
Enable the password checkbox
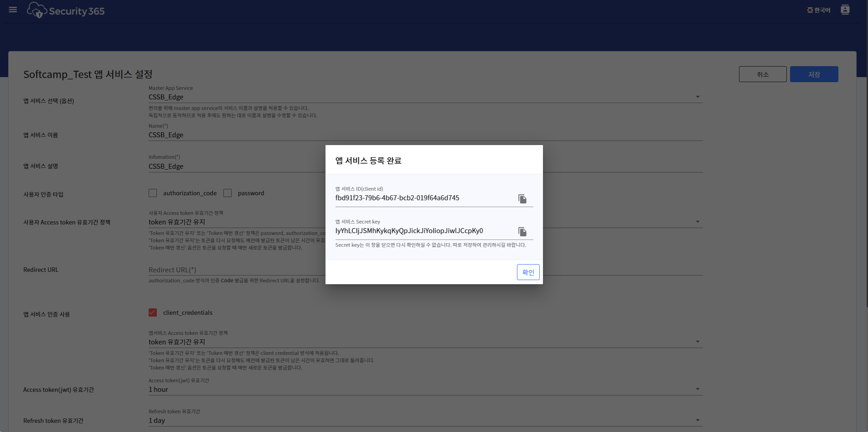click(227, 193)
